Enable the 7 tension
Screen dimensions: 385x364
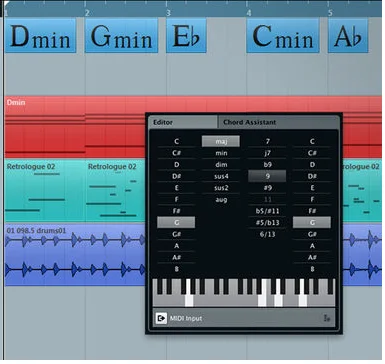[x=267, y=141]
